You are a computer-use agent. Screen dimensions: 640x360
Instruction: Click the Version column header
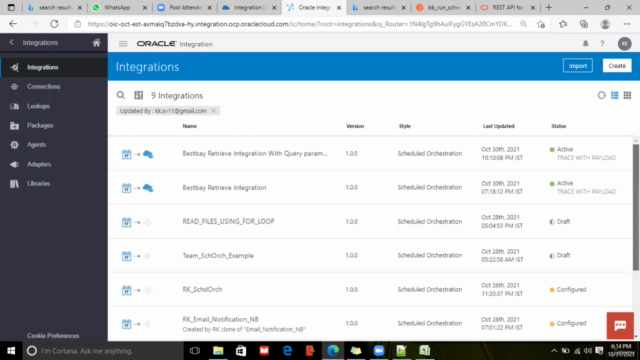click(355, 126)
